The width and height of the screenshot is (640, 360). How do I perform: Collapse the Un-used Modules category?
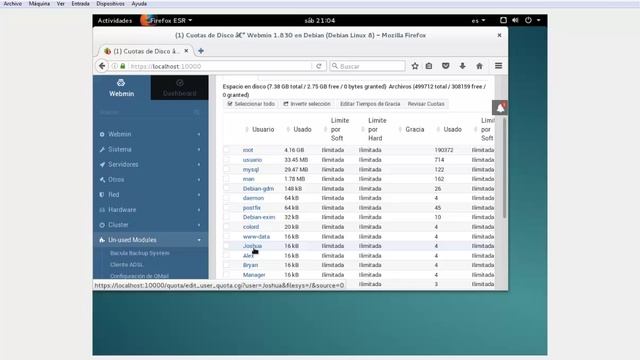pos(151,240)
